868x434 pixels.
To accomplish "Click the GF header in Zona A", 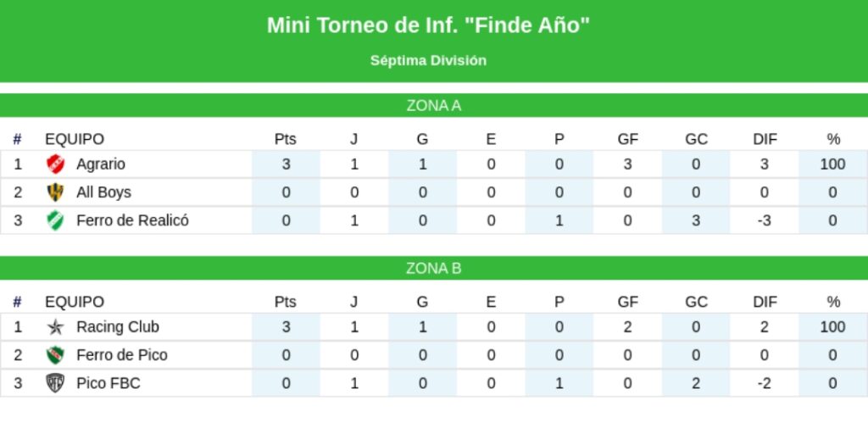I will coord(627,139).
